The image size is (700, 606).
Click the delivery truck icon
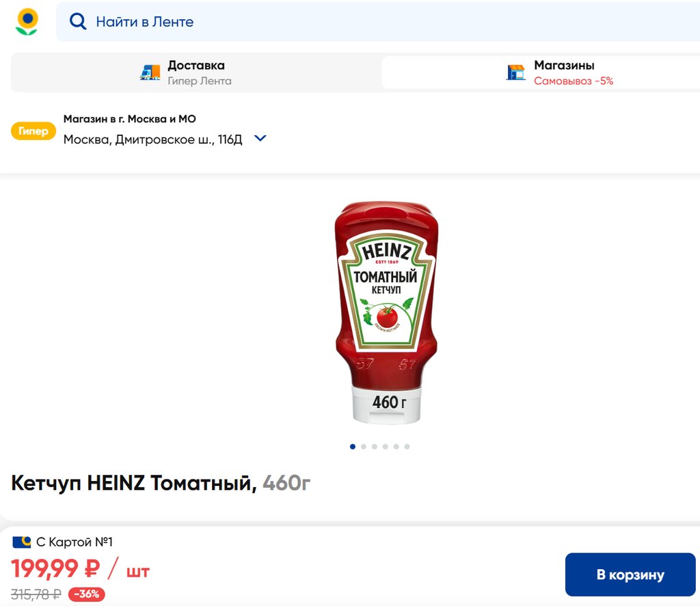(150, 72)
